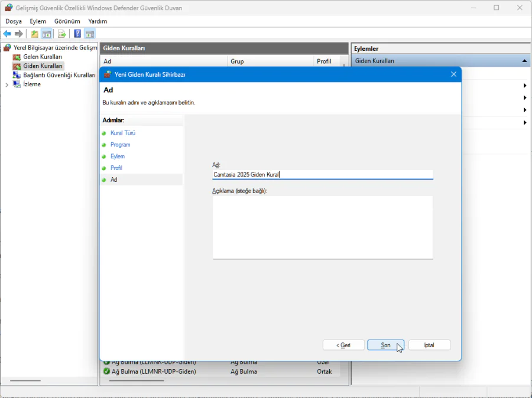
Task: Go to Kural Türü wizard step
Action: coord(123,133)
